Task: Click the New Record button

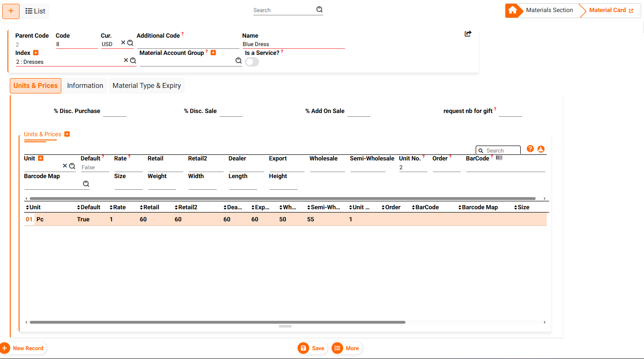Action: [23, 348]
